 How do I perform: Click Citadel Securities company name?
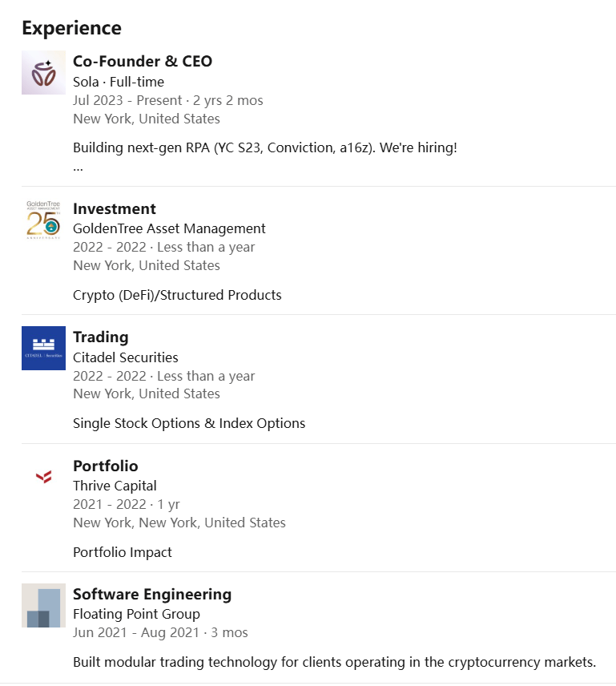(x=125, y=357)
